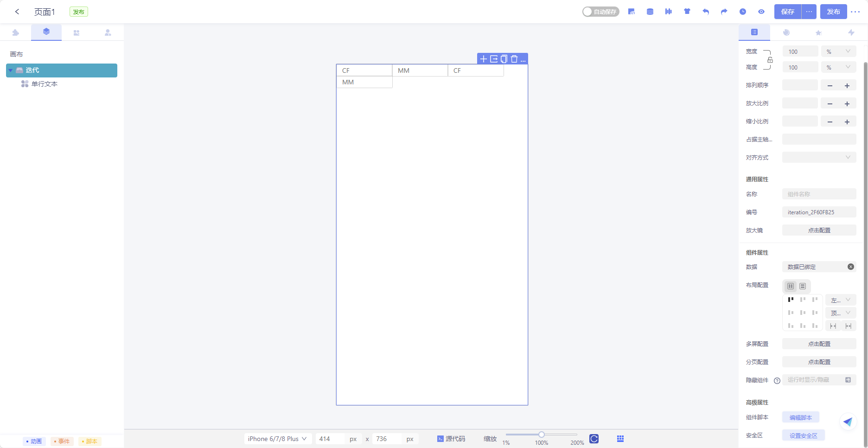The image size is (868, 448).
Task: Select the row layout toggle in 布局配置
Action: coord(803,286)
